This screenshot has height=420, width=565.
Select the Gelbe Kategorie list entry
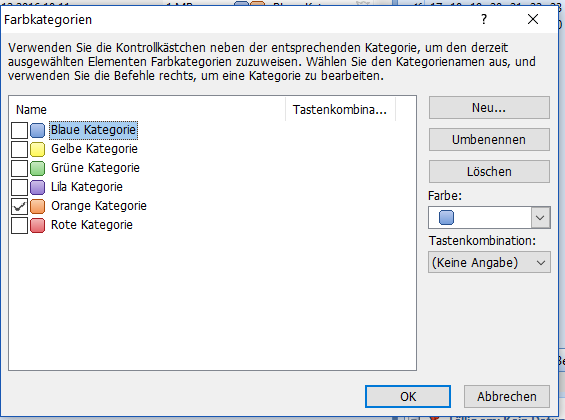coord(94,149)
